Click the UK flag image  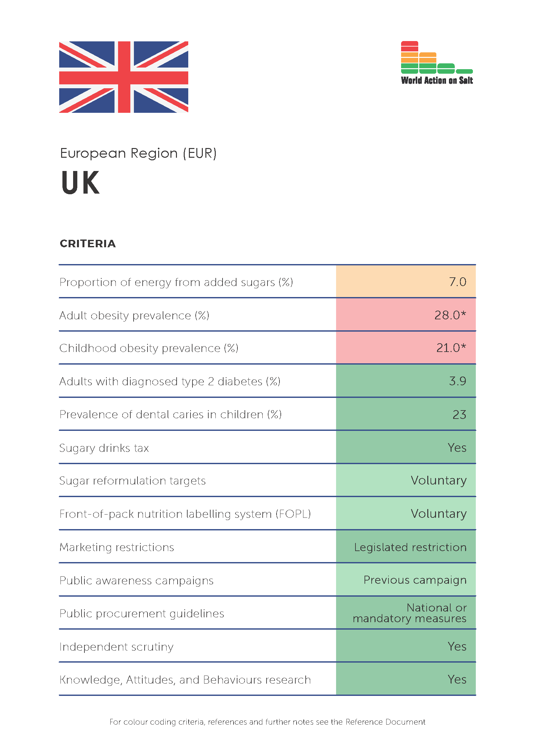coord(124,77)
